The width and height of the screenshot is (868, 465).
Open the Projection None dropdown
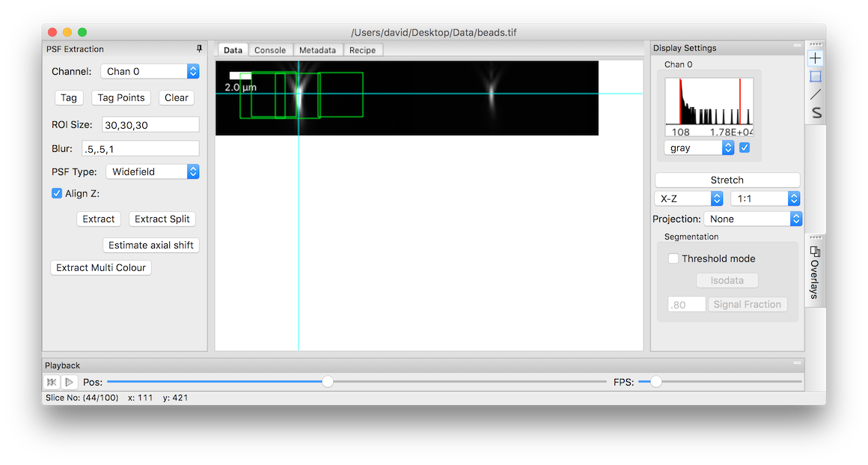[753, 219]
